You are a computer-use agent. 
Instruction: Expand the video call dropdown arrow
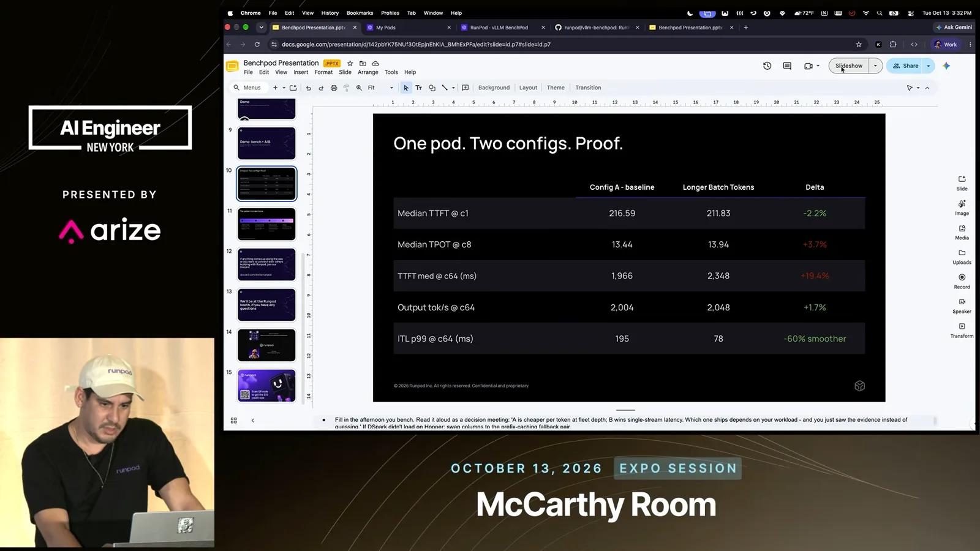click(x=818, y=66)
